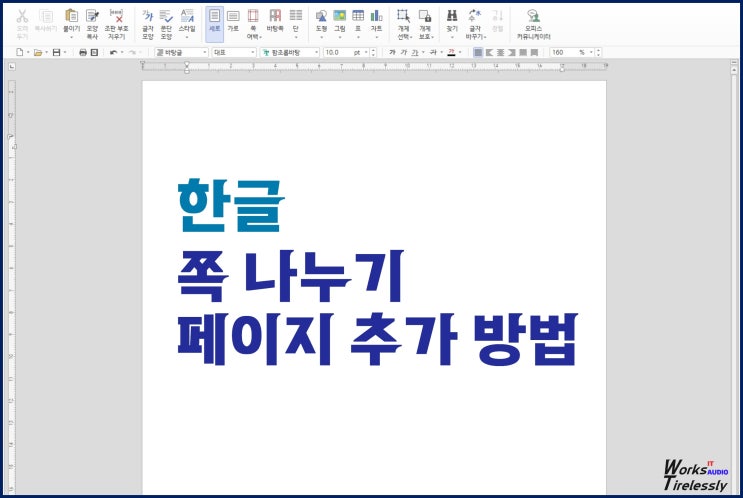Viewport: 743px width, 498px height.
Task: Expand the New Document dropdown arrow
Action: click(28, 52)
